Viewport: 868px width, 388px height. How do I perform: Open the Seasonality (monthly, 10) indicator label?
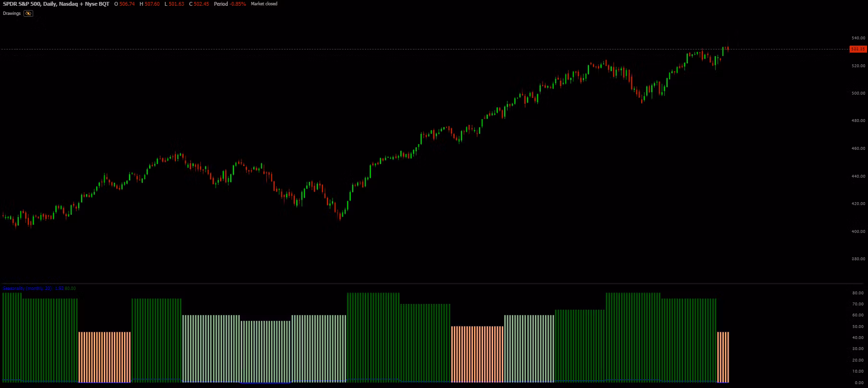pos(27,289)
